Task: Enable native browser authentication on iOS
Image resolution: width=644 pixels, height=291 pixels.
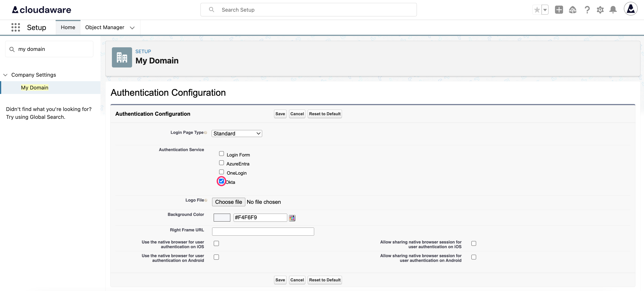Action: [216, 243]
